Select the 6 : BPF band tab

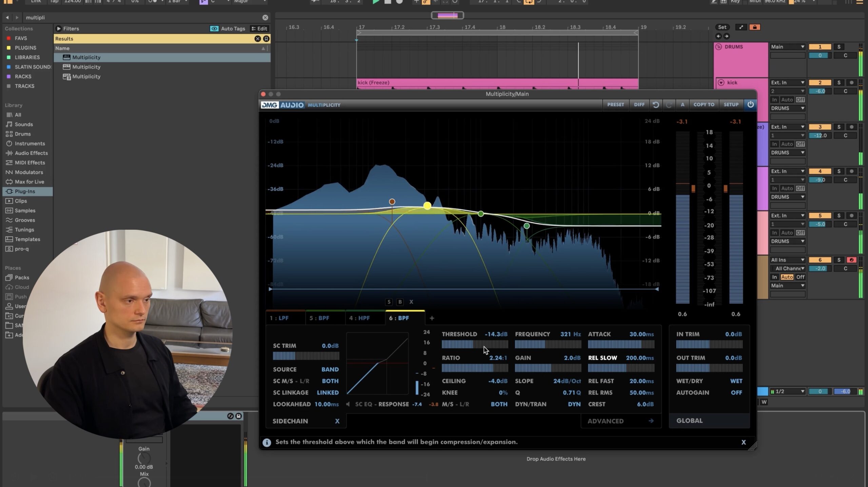405,318
